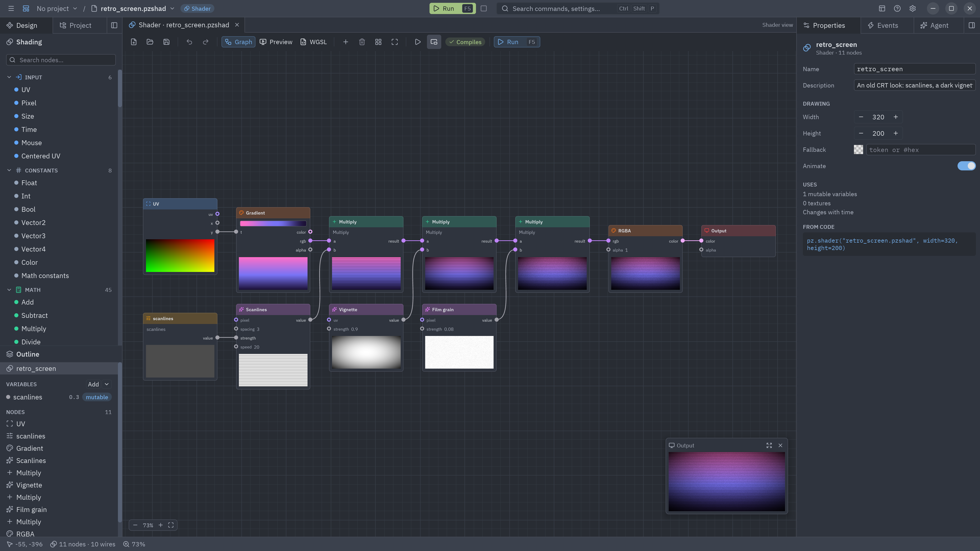Click the Compiles status badge
980x551 pixels.
click(465, 42)
